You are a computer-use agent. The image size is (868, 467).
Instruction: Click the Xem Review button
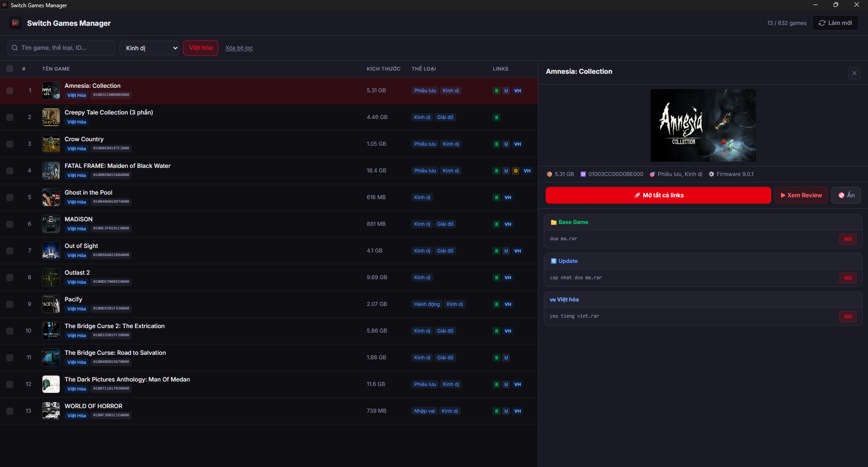click(x=801, y=195)
